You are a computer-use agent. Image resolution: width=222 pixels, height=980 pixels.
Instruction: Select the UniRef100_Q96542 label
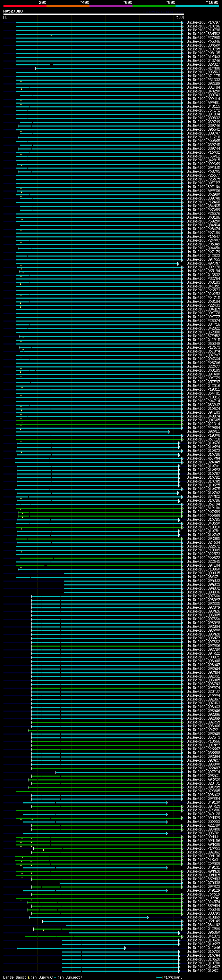tap(203, 129)
